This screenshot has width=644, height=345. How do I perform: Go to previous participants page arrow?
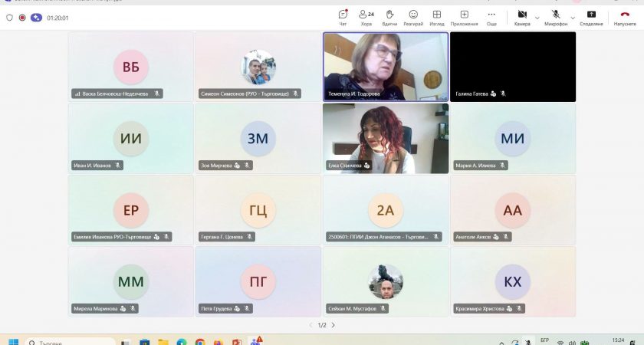click(x=311, y=325)
